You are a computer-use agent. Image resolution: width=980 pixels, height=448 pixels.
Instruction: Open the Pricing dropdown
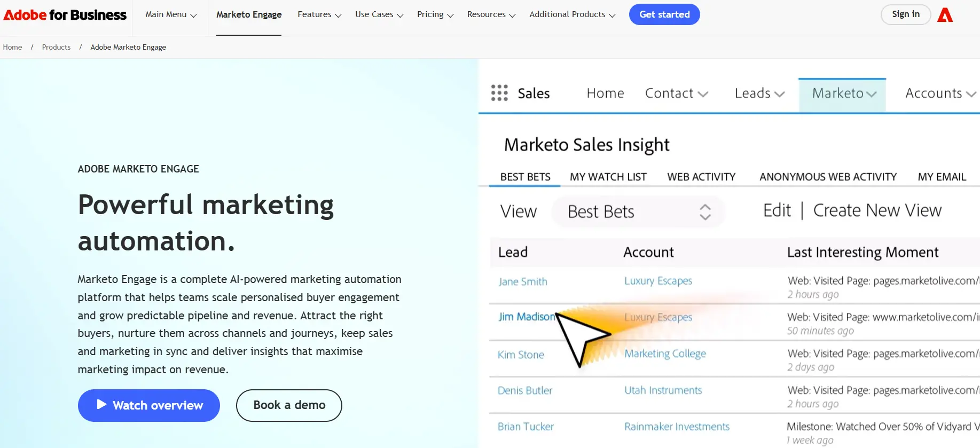click(x=435, y=14)
